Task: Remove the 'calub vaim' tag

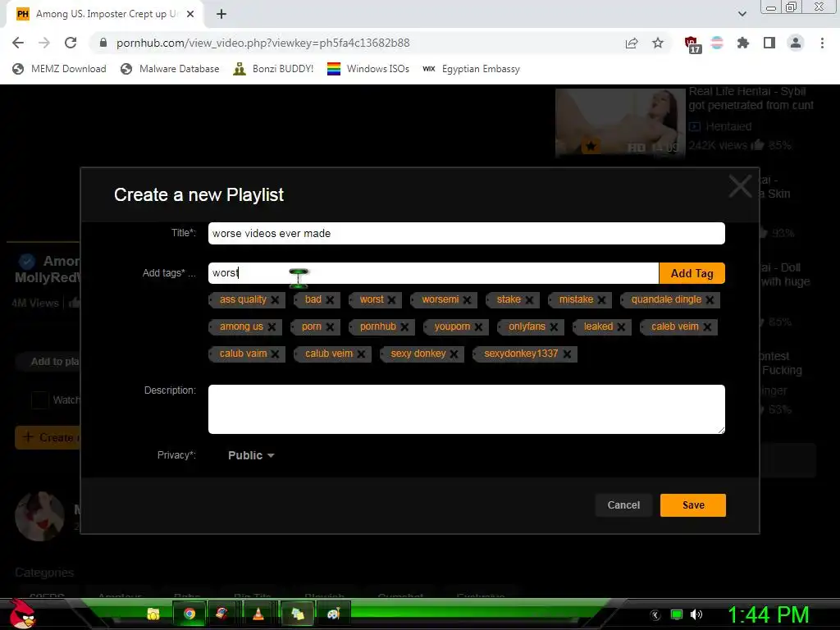Action: click(275, 354)
